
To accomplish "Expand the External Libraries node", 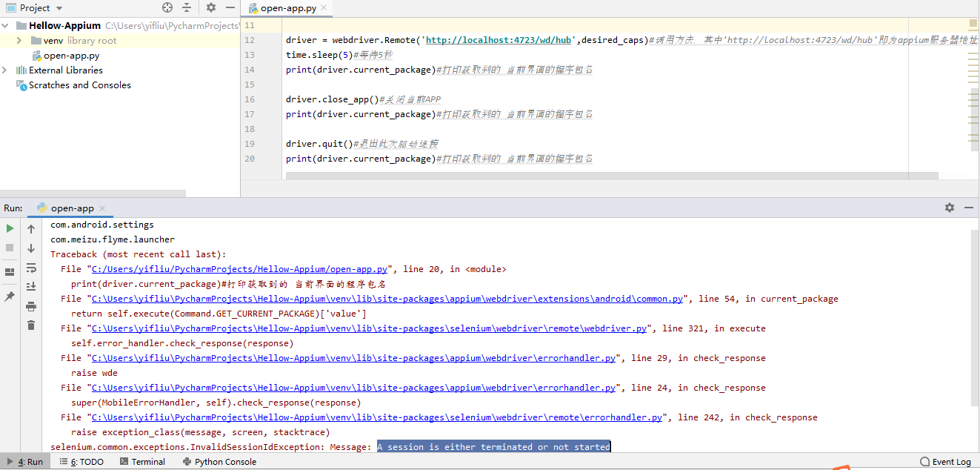I will click(x=5, y=70).
